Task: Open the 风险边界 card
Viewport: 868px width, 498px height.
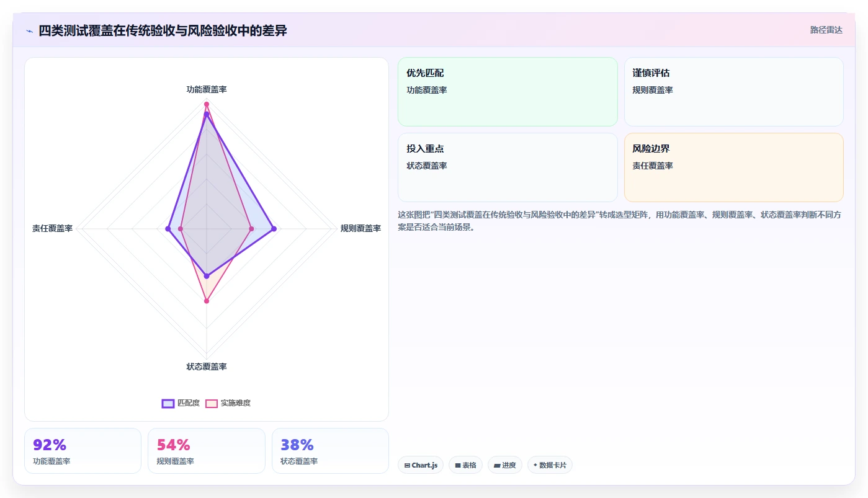Action: [x=733, y=167]
